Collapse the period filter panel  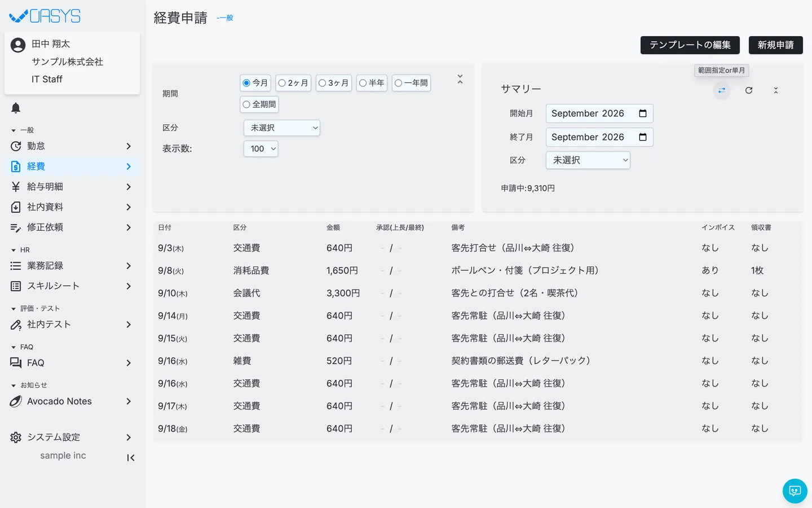(460, 80)
